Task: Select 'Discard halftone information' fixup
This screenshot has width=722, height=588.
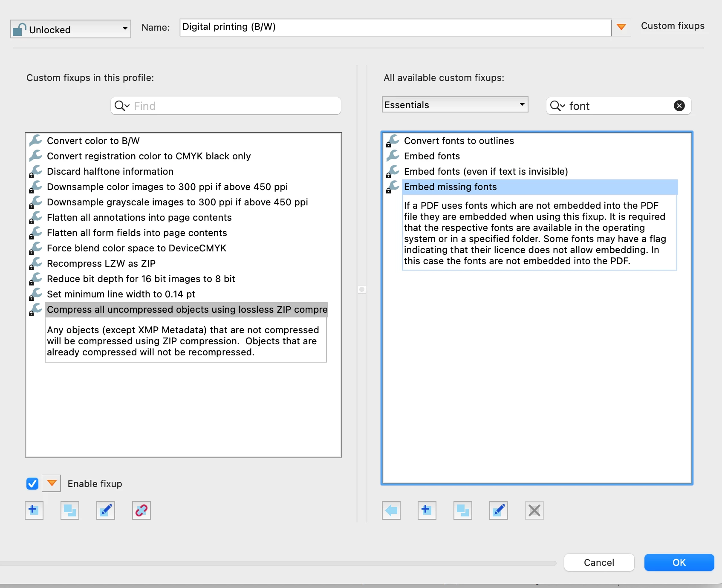Action: coord(110,171)
